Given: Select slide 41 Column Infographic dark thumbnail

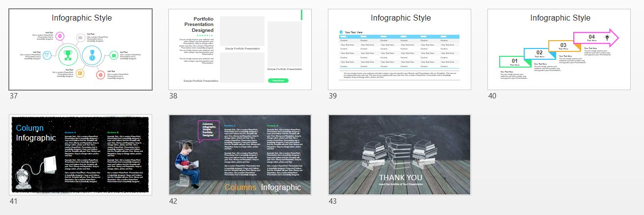Looking at the screenshot, I should point(80,155).
